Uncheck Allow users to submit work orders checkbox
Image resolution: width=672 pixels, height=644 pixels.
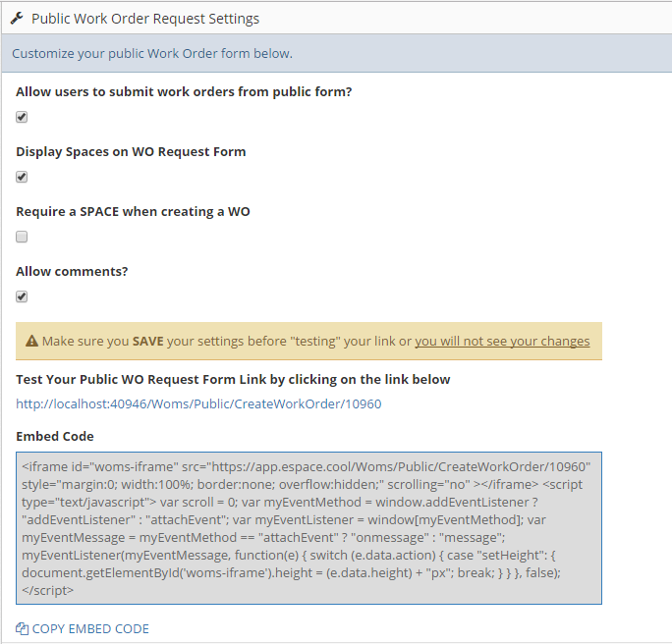[x=22, y=117]
